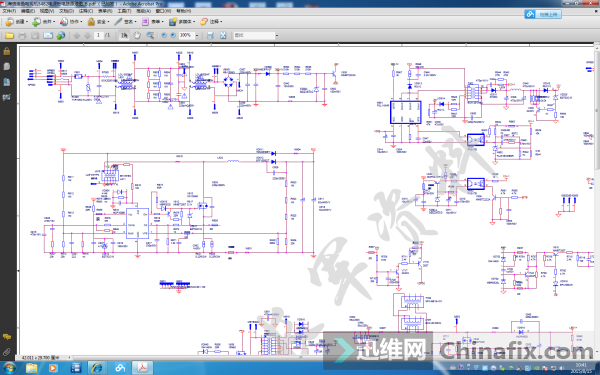Click the marquee zoom magnifier icon
The height and width of the screenshot is (375, 600).
click(x=150, y=36)
